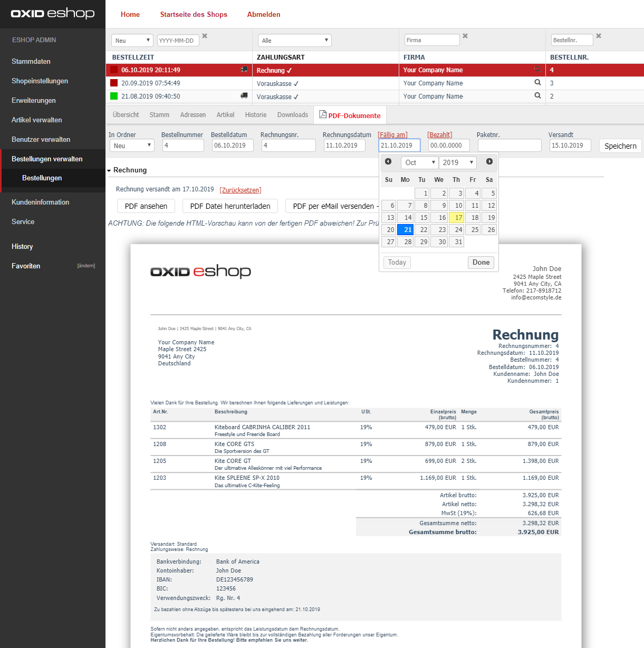This screenshot has width=644, height=648.
Task: Expand Shopeinstellungen in the sidebar
Action: (x=40, y=81)
